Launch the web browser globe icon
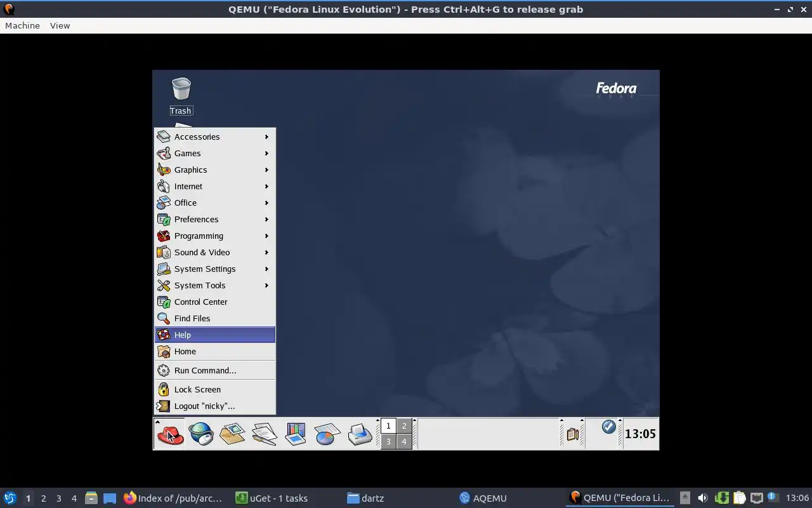The image size is (812, 508). pyautogui.click(x=201, y=434)
